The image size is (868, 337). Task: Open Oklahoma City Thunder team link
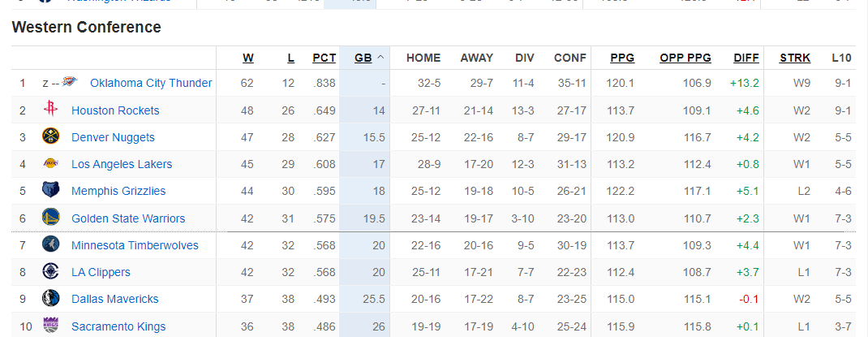[151, 83]
